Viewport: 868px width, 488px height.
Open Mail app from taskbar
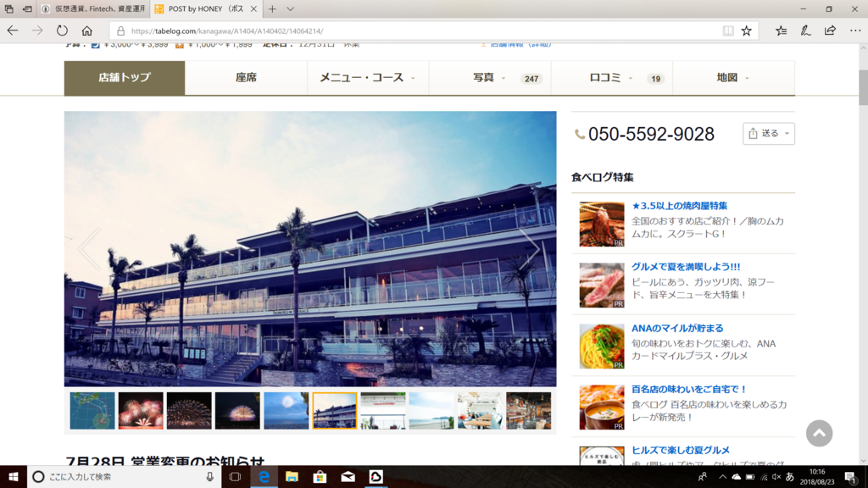pos(348,476)
